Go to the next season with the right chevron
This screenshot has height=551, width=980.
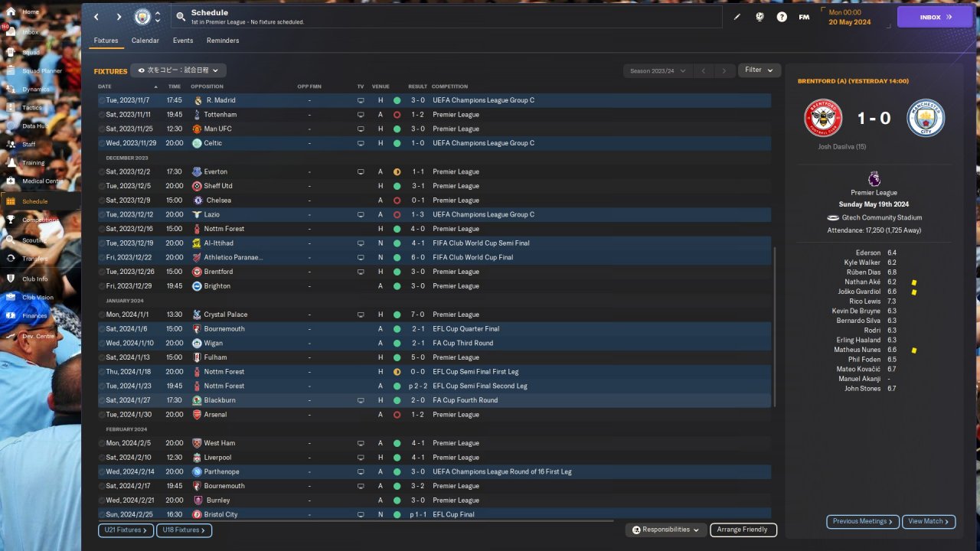pyautogui.click(x=724, y=70)
